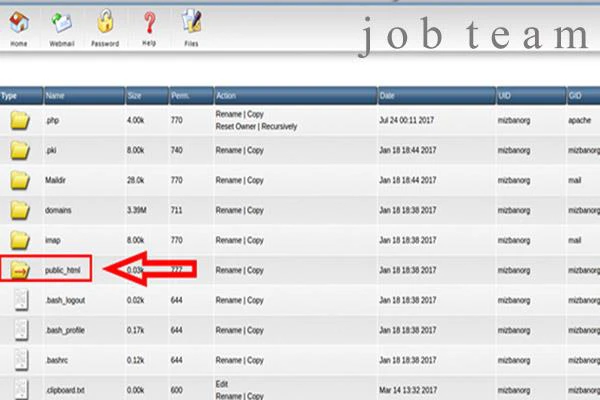Image resolution: width=600 pixels, height=400 pixels.
Task: Click Copy for the domains folder
Action: (x=255, y=211)
